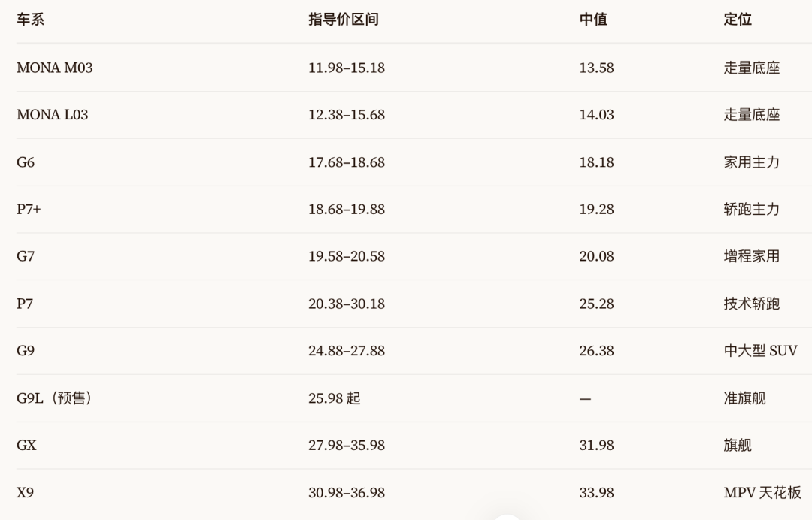This screenshot has width=812, height=520.
Task: Click the G7 price range 19.58–20.58
Action: [347, 257]
